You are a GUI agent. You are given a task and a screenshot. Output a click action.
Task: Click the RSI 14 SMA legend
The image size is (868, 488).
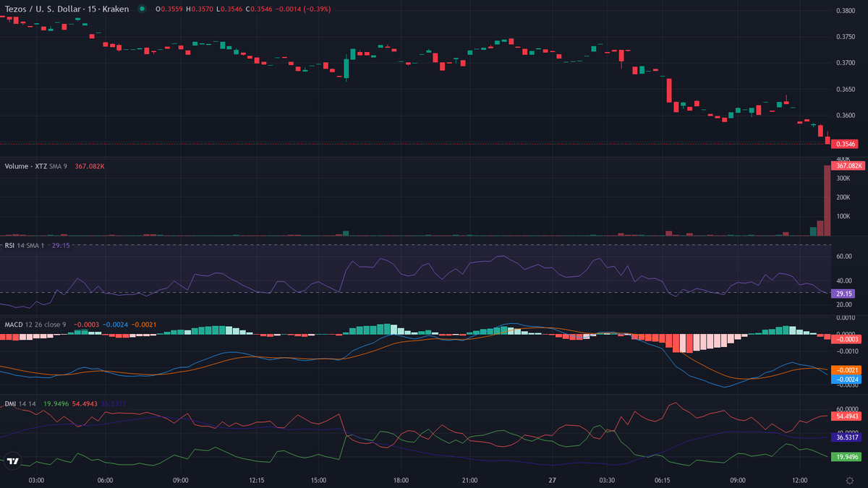pos(25,245)
